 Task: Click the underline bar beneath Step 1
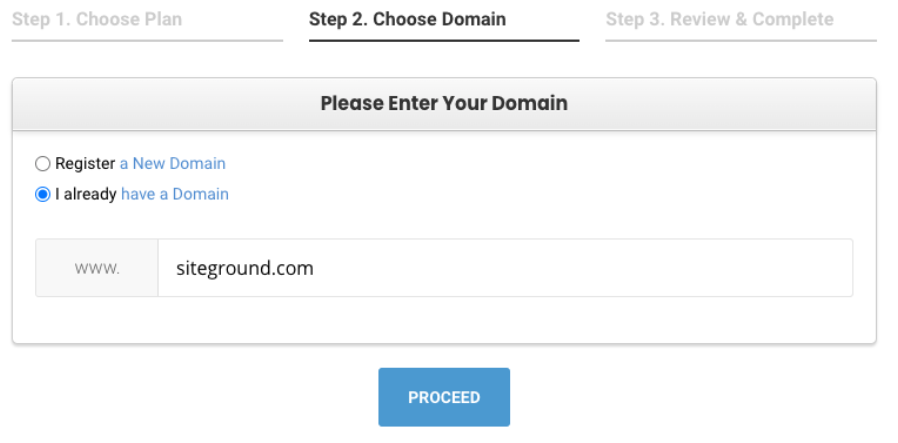point(147,41)
